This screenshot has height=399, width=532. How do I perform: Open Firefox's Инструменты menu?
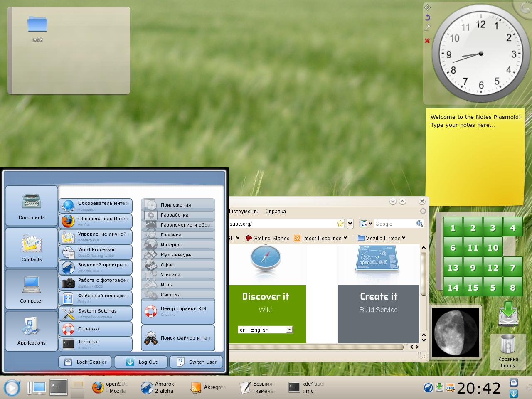(x=244, y=211)
